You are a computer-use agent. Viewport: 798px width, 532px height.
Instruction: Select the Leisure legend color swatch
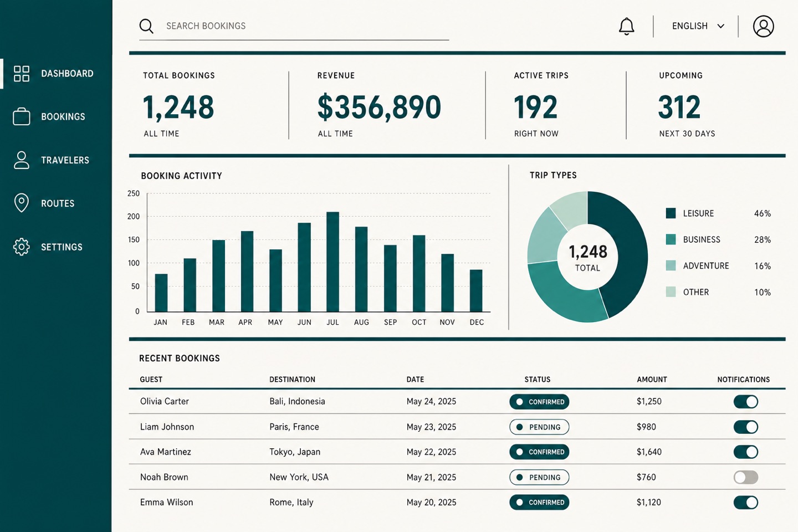[671, 213]
